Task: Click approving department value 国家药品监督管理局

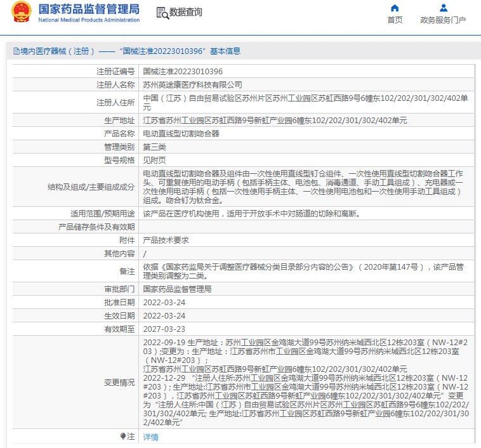Action: [x=177, y=289]
